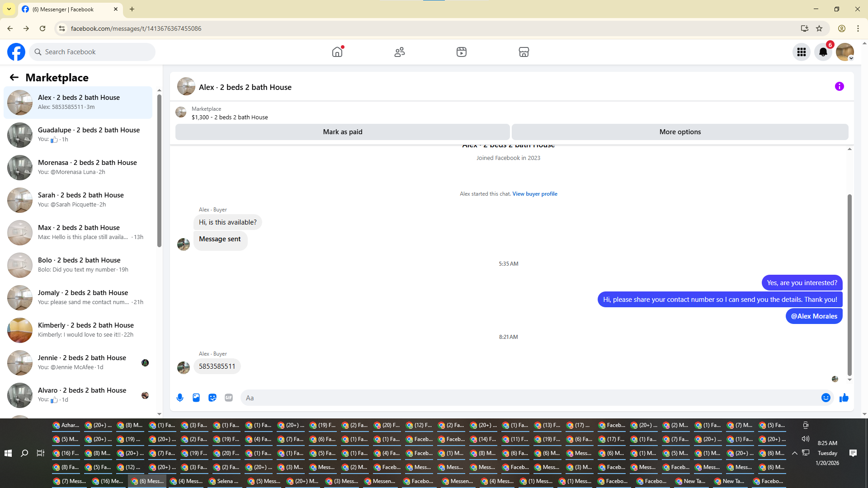
Task: Click Mark as paid button
Action: 343,132
